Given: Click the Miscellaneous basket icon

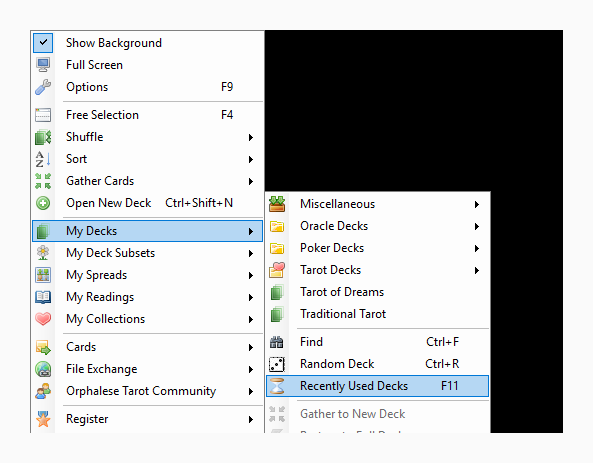Looking at the screenshot, I should 277,204.
